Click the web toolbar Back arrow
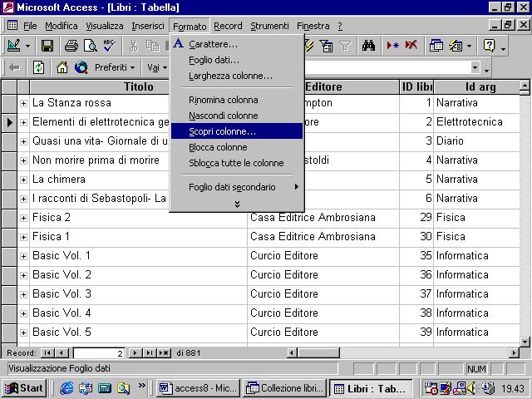Viewport: 532px width, 399px height. (x=14, y=67)
